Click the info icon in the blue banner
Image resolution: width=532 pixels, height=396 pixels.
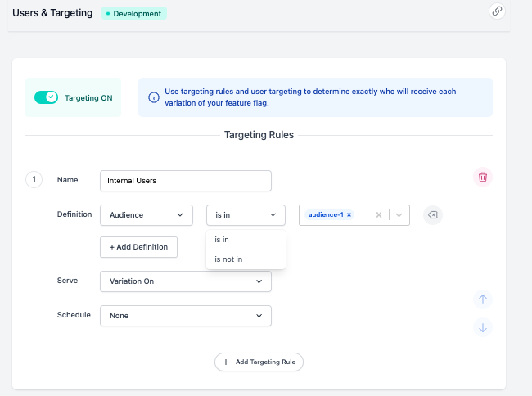[153, 97]
